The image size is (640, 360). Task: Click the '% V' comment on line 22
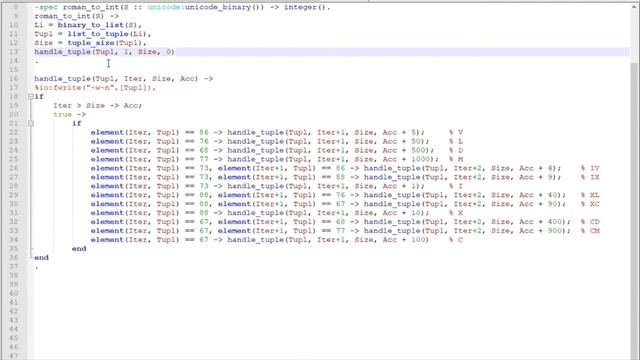point(456,132)
